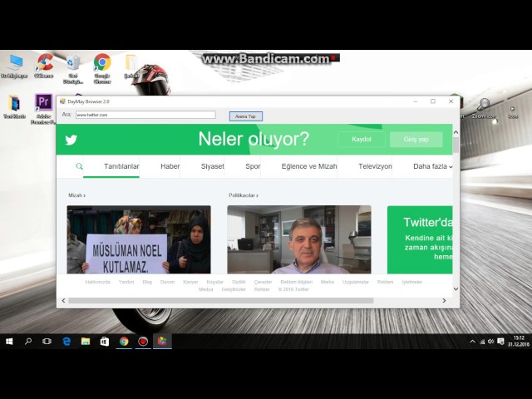Open the taskbar clock and date

click(519, 342)
